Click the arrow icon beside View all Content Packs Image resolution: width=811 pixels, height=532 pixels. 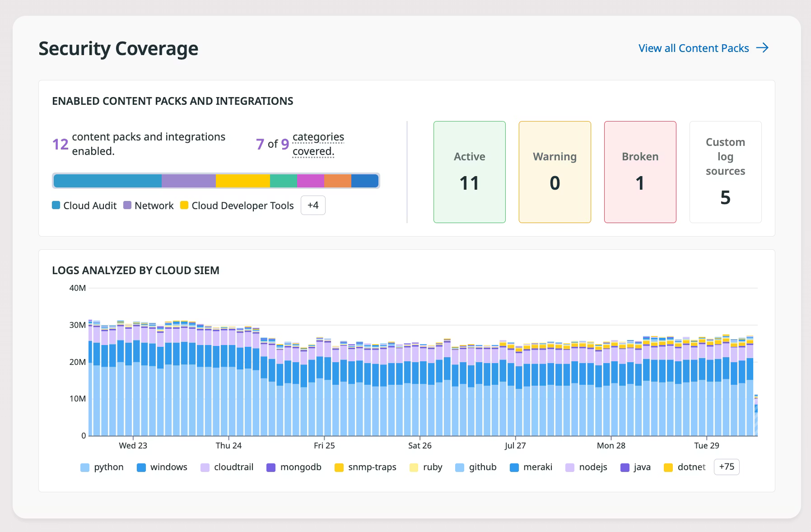762,48
